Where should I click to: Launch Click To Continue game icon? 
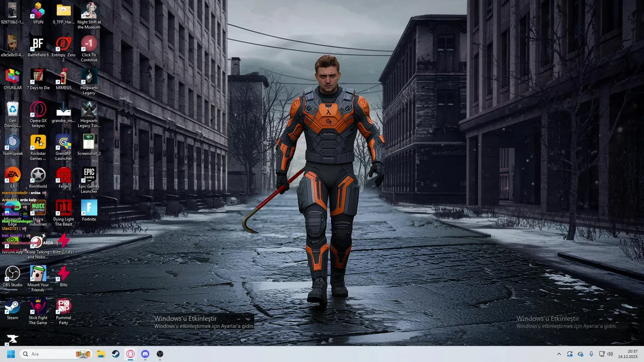click(x=89, y=49)
